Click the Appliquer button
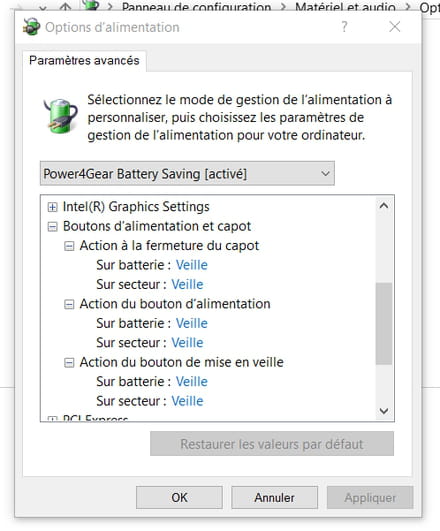The height and width of the screenshot is (531, 440). [x=370, y=497]
